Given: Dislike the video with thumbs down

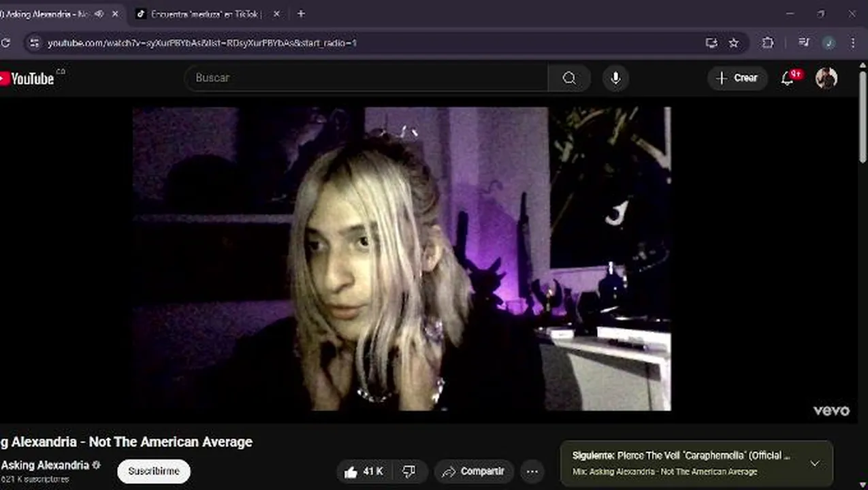Looking at the screenshot, I should [x=409, y=471].
